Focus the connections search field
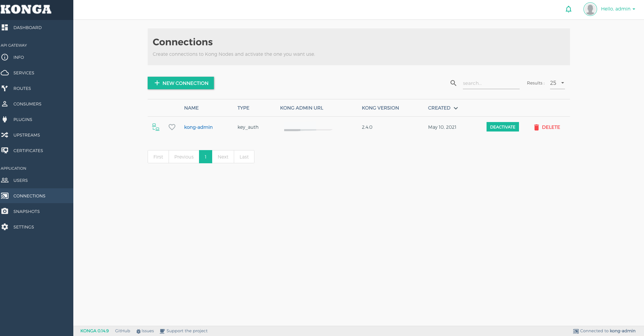This screenshot has height=336, width=644. click(491, 83)
